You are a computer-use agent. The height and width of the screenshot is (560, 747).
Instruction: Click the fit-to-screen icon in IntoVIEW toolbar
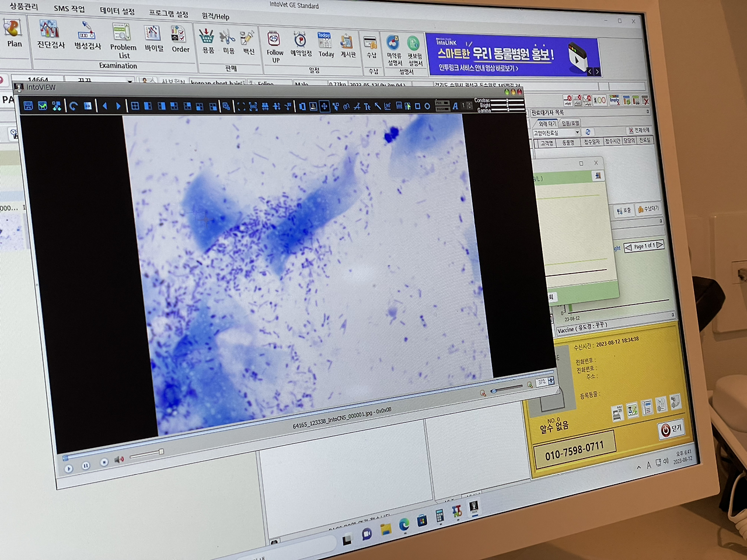pos(241,106)
